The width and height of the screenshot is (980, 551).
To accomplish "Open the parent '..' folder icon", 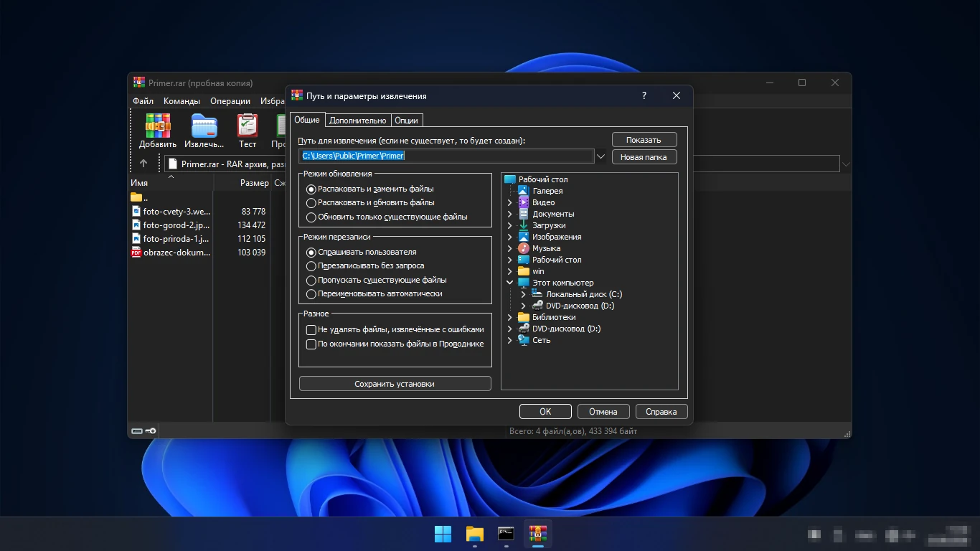I will click(136, 197).
